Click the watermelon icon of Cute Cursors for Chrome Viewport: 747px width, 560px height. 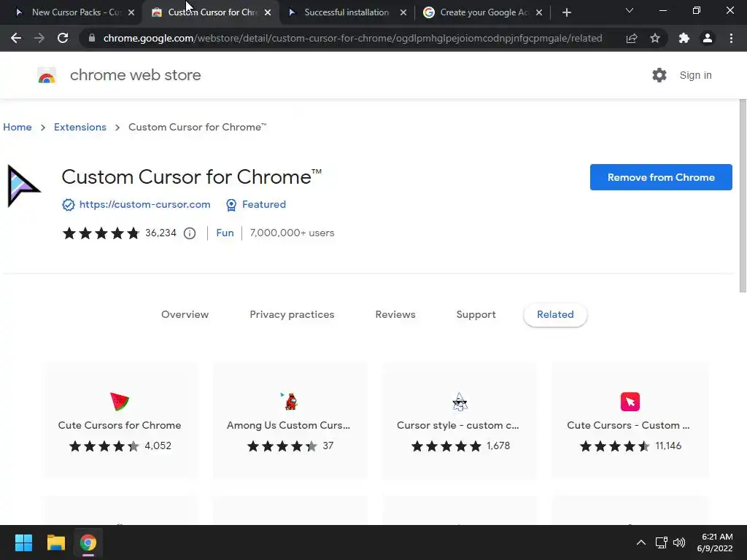tap(120, 402)
